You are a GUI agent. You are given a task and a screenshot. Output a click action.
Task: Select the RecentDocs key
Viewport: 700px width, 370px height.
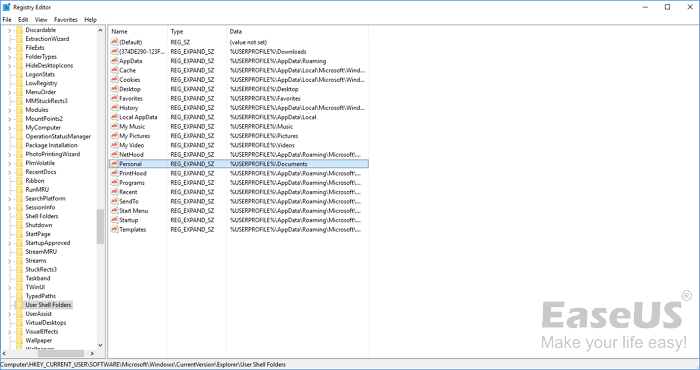[x=41, y=172]
